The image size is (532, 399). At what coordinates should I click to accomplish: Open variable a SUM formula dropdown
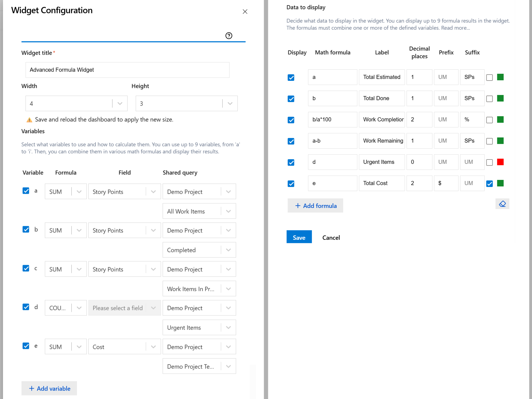point(66,192)
